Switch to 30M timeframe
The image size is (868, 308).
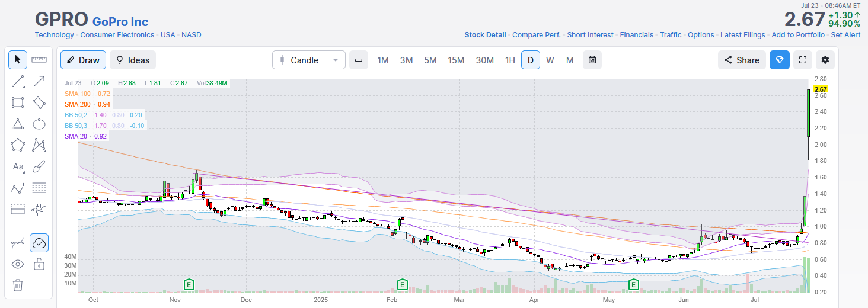pyautogui.click(x=484, y=60)
